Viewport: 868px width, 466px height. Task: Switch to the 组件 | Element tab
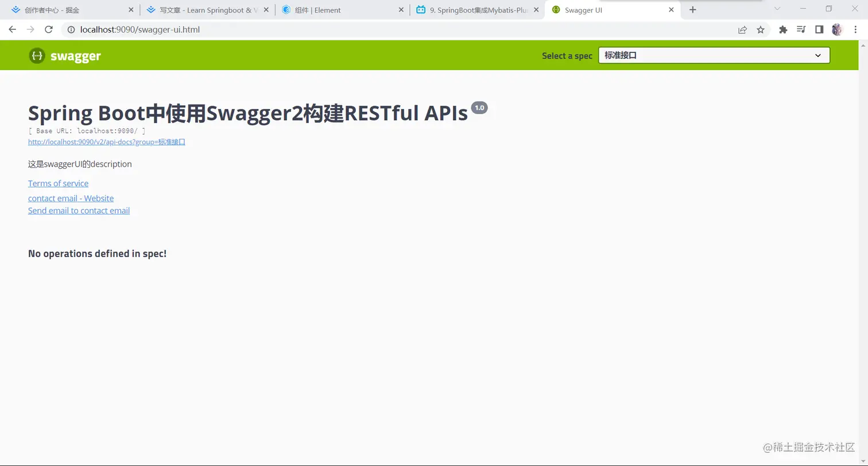click(343, 10)
